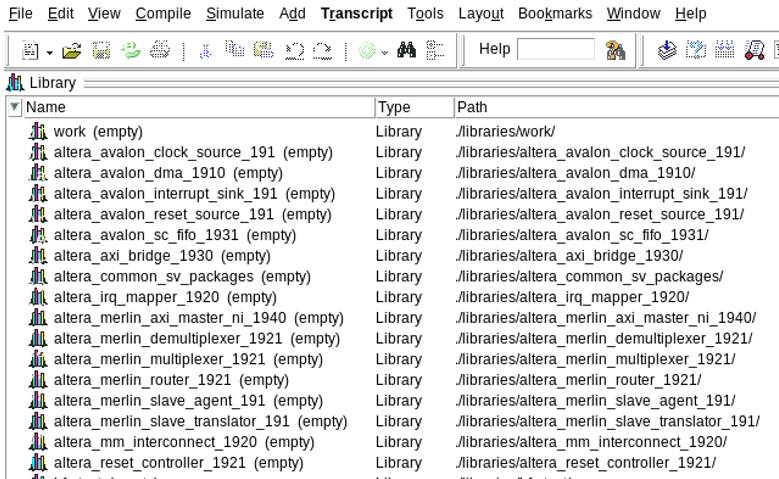Click the Library panel title label

tap(53, 83)
